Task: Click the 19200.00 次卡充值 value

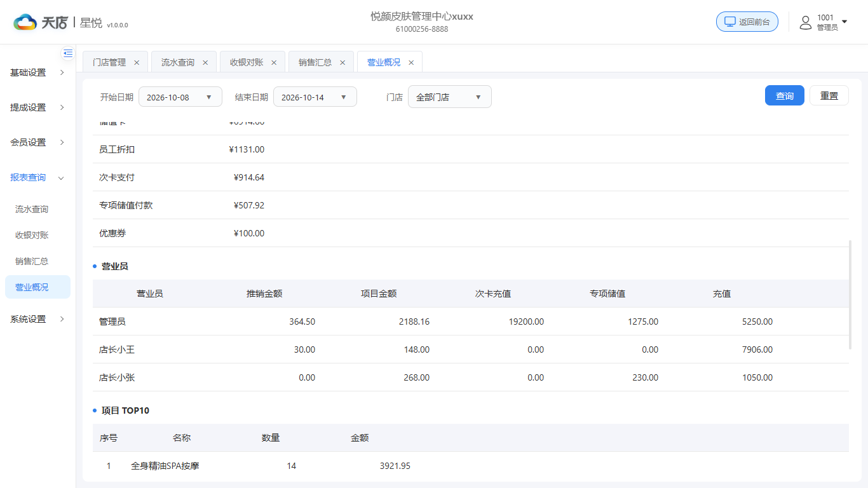Action: tap(526, 322)
